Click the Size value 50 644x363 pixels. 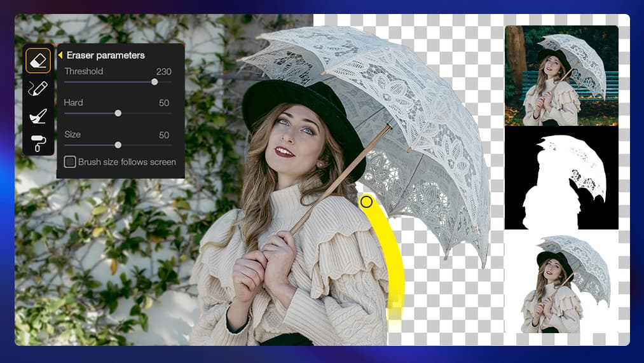pyautogui.click(x=164, y=135)
